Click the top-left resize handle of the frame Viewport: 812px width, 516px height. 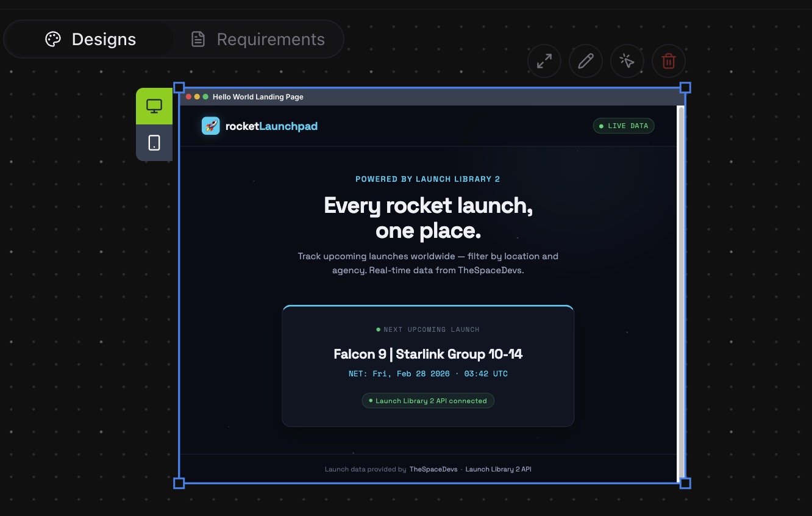[x=179, y=88]
